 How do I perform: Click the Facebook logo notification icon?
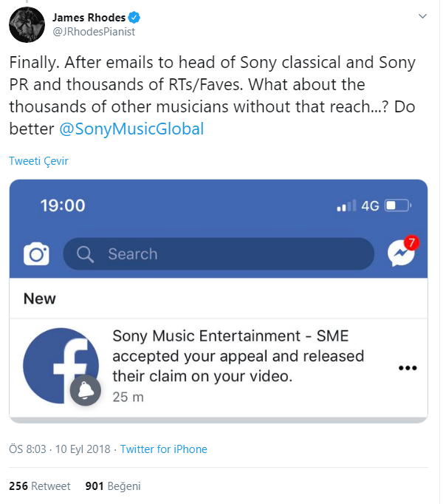(x=61, y=365)
